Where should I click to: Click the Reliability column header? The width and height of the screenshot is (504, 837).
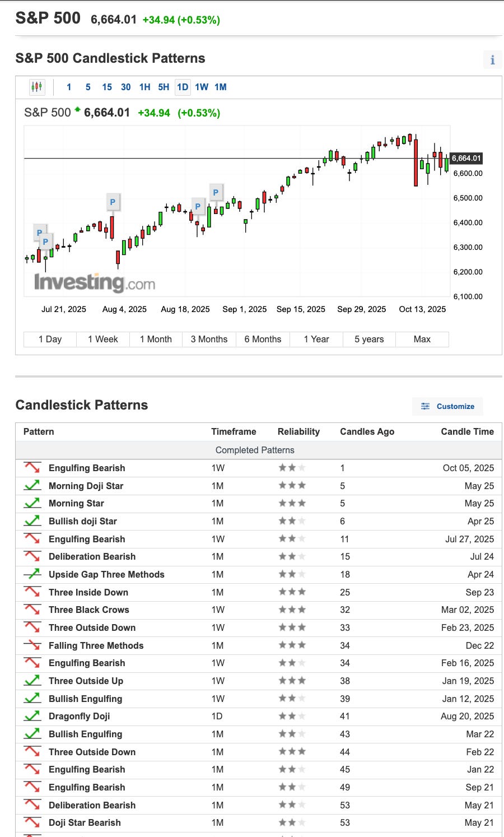click(298, 431)
